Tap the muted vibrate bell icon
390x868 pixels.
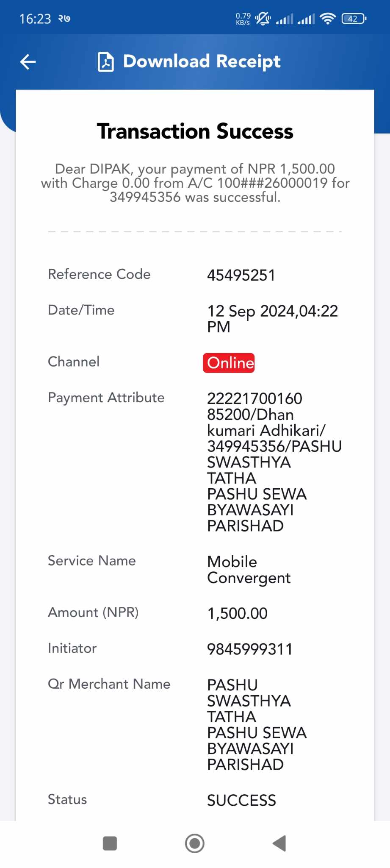[x=263, y=19]
